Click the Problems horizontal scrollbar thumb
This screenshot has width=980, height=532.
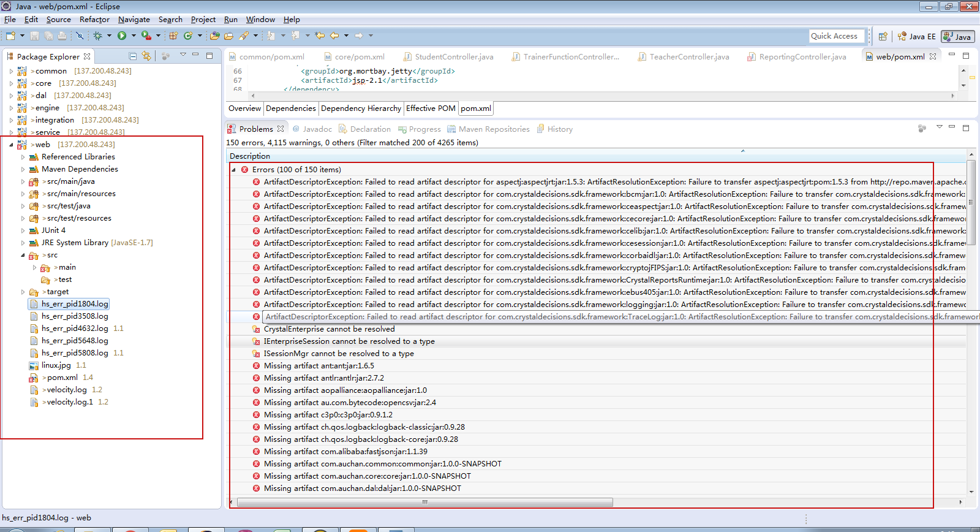[424, 502]
